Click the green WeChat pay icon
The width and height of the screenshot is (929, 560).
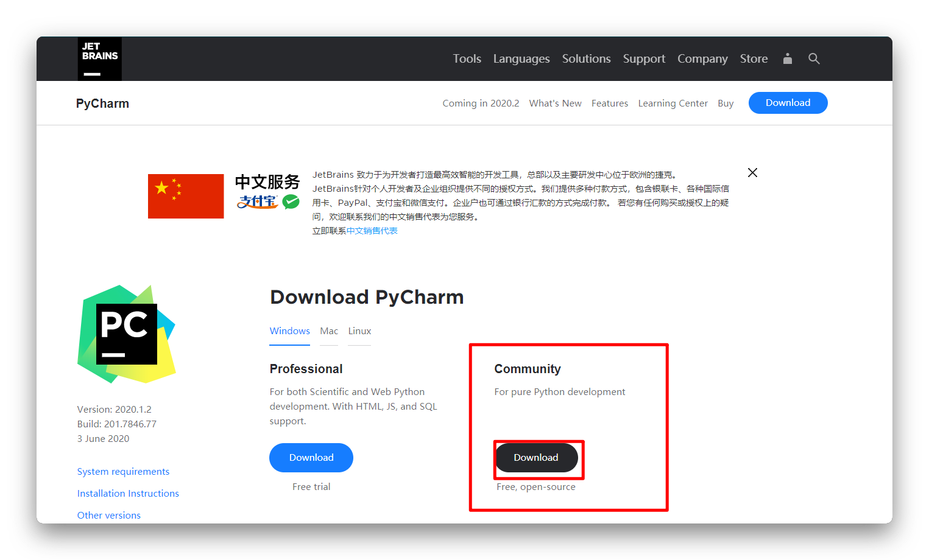pyautogui.click(x=291, y=201)
